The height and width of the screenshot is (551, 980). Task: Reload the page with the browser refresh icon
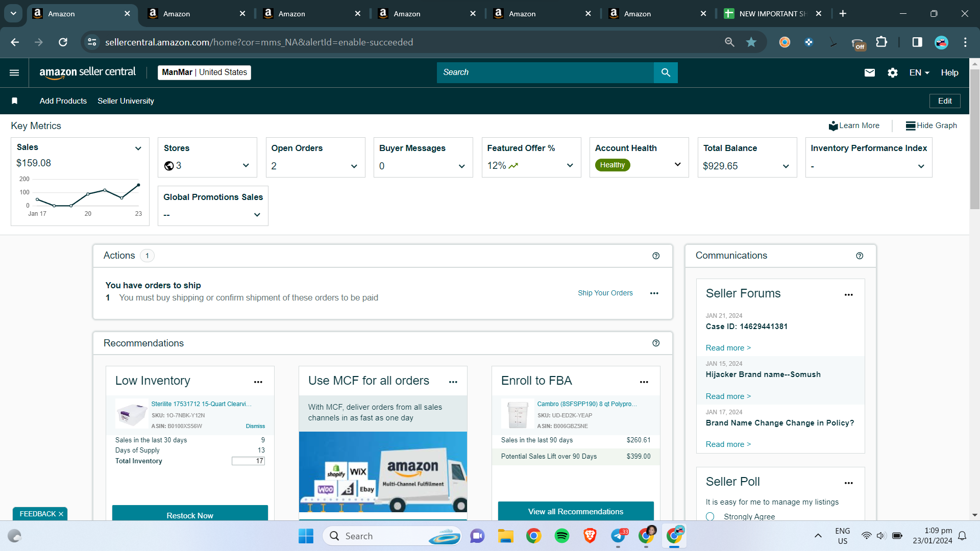click(x=63, y=42)
